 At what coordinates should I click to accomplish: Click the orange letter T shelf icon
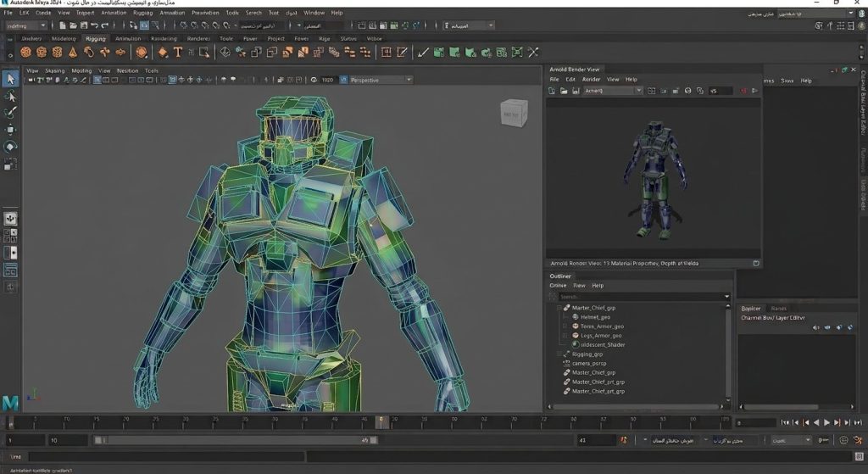click(178, 52)
